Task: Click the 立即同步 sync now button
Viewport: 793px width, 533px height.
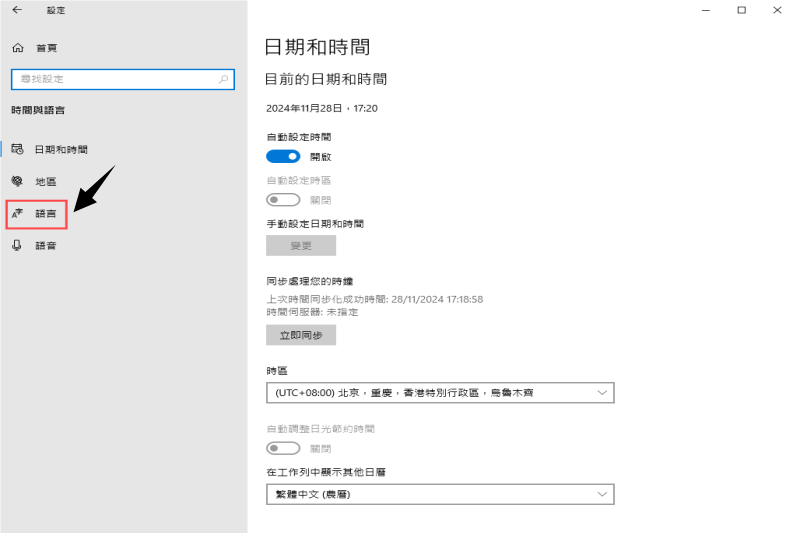Action: [x=301, y=336]
